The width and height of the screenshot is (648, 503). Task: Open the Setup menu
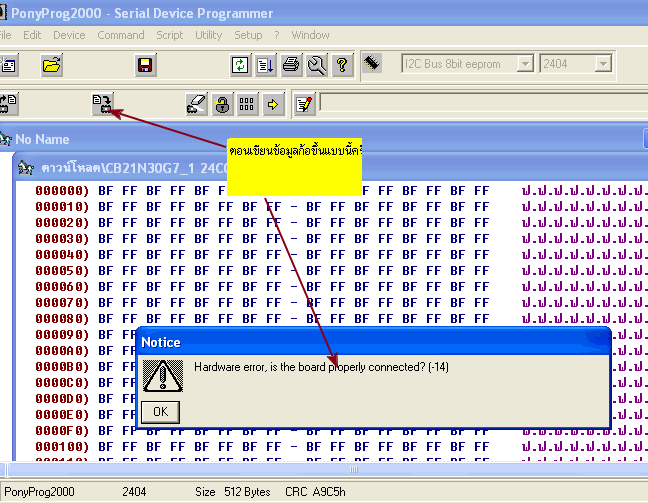[248, 35]
